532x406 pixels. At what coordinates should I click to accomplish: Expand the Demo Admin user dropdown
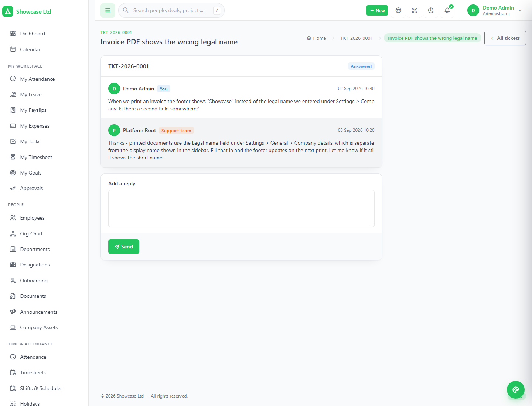coord(495,10)
